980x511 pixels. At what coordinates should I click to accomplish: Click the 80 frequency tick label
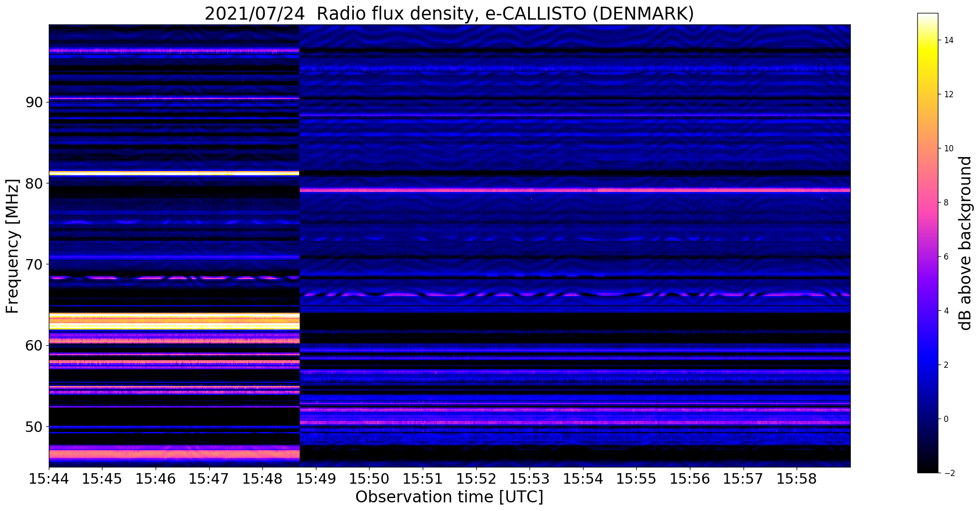click(34, 183)
